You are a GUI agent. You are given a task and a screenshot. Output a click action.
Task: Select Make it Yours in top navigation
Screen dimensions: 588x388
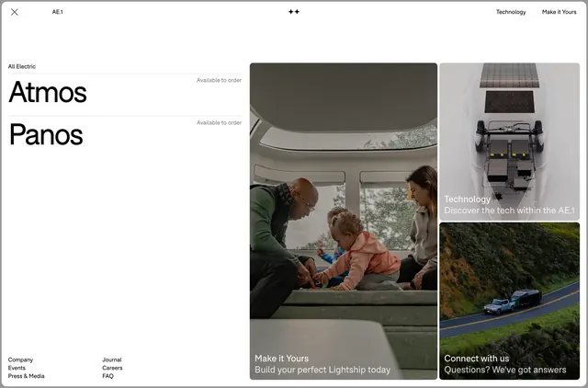(x=560, y=12)
